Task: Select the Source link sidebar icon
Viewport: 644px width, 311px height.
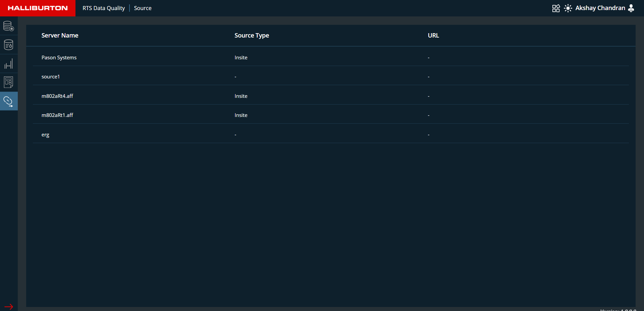Action: point(9,101)
